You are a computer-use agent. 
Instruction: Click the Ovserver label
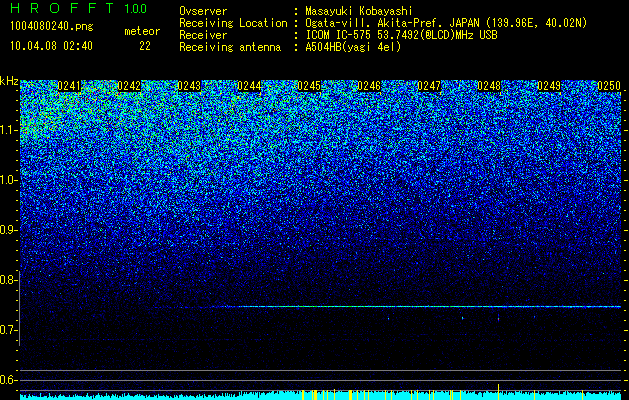203,11
